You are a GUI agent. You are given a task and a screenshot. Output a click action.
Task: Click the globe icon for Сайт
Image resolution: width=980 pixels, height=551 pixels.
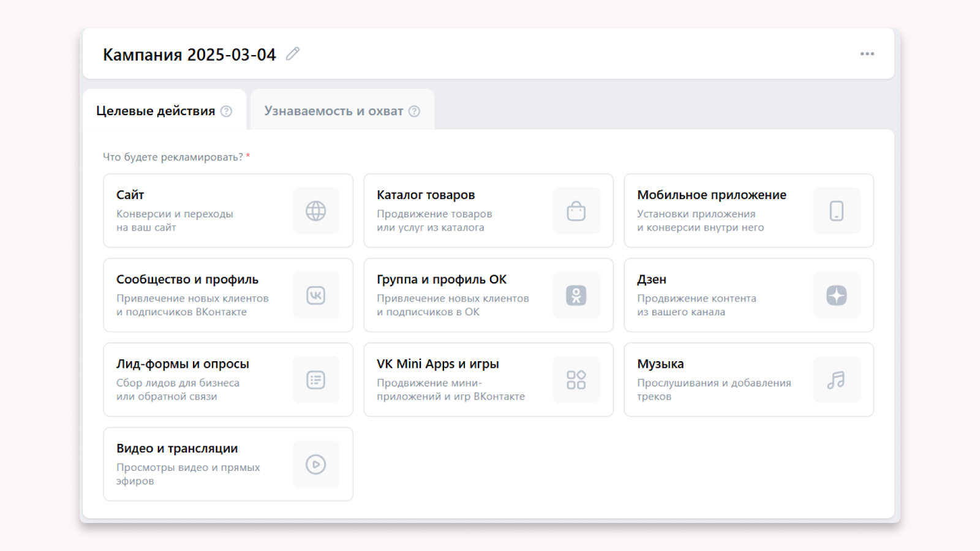coord(315,211)
